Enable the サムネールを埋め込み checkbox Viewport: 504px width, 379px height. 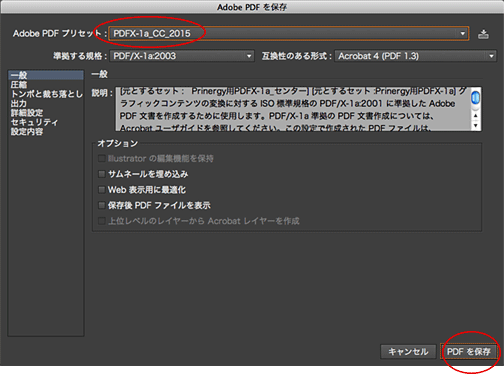click(102, 174)
